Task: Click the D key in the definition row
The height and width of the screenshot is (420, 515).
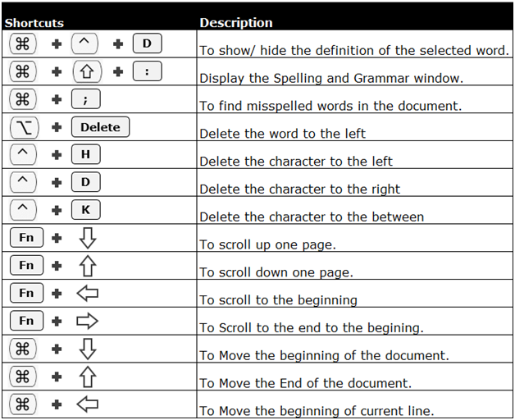Action: pyautogui.click(x=147, y=43)
